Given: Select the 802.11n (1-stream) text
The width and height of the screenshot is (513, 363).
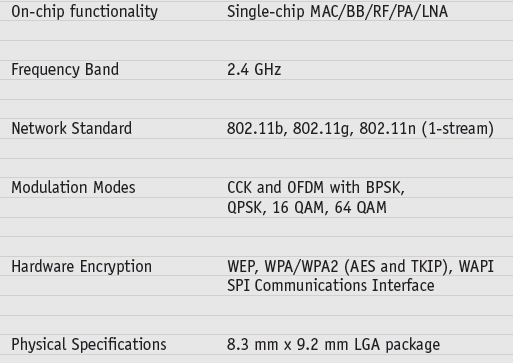Looking at the screenshot, I should 426,129.
